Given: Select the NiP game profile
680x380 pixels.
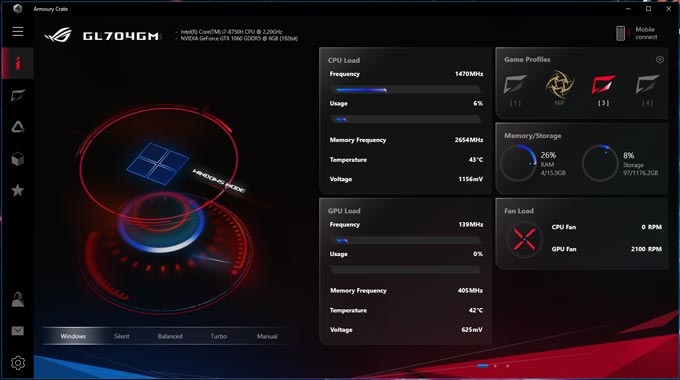Looking at the screenshot, I should 559,88.
